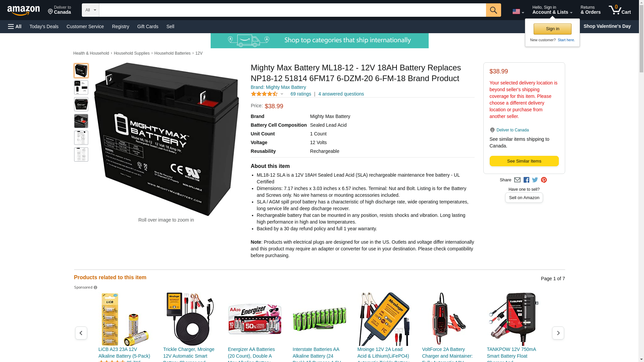Image resolution: width=644 pixels, height=362 pixels.
Task: Share via email icon
Action: (x=517, y=180)
